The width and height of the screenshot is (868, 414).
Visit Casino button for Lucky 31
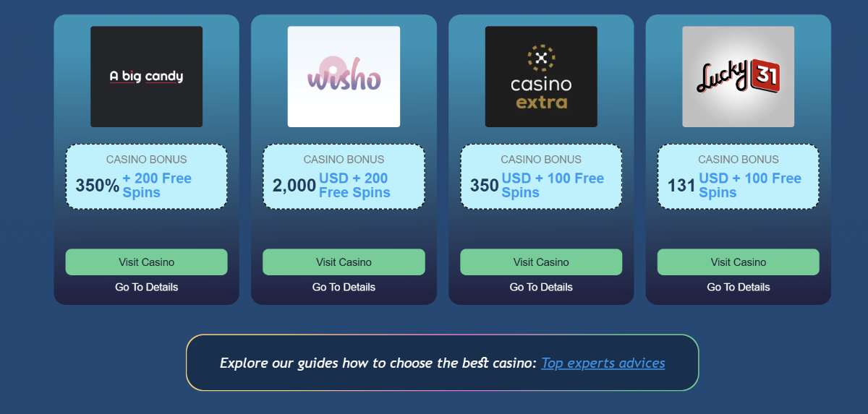[x=739, y=262]
